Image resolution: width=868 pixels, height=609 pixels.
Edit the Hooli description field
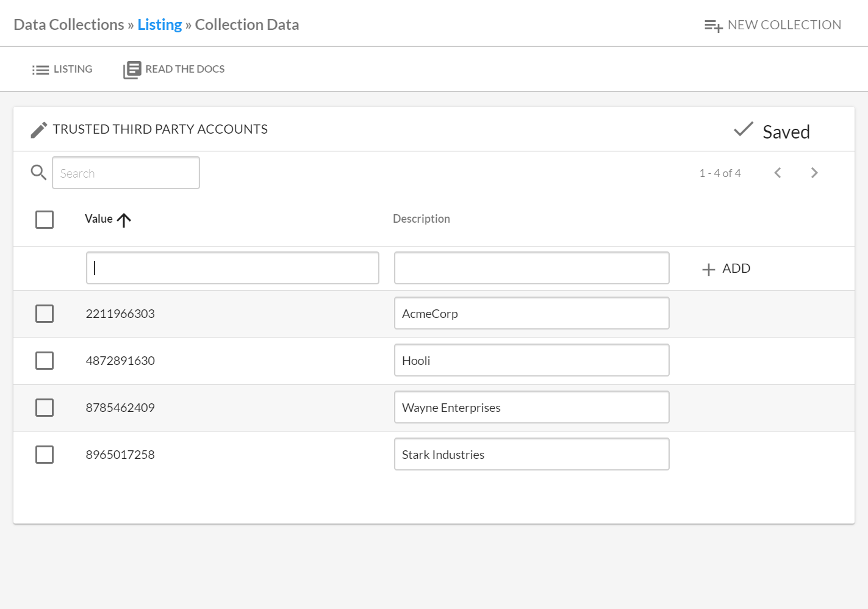532,360
